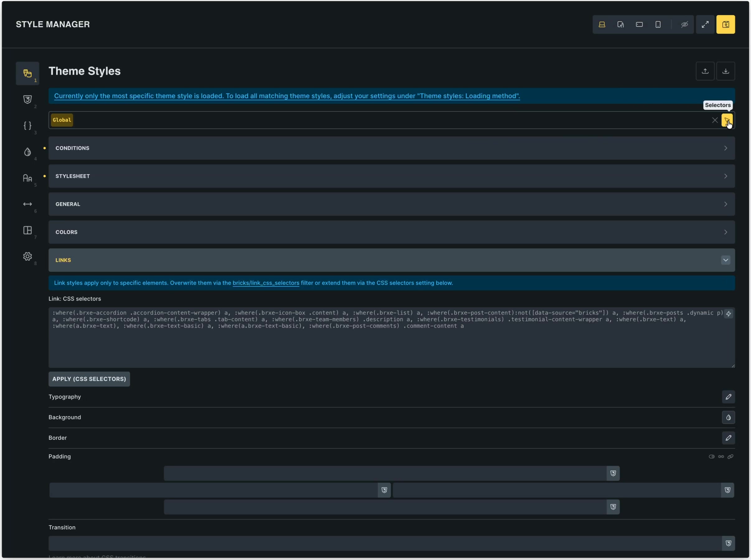751x560 pixels.
Task: Click the Link: CSS selectors label
Action: click(75, 299)
